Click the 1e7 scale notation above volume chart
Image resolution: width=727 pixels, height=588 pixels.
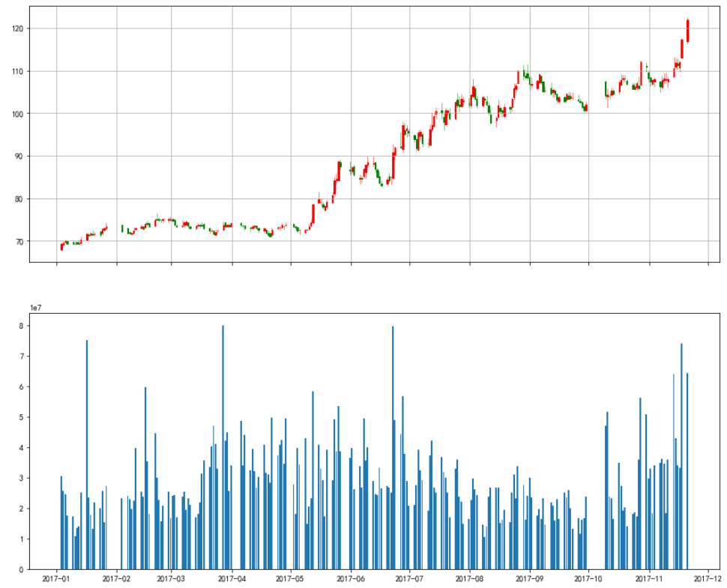coord(35,308)
